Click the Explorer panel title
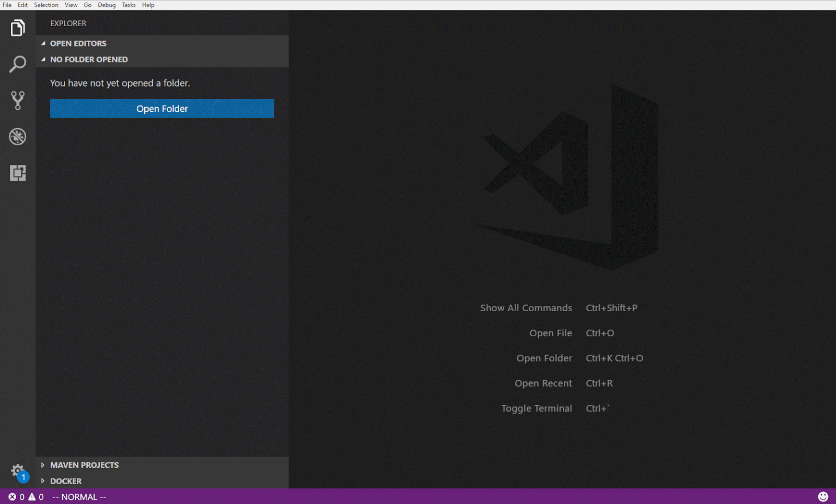 point(68,24)
